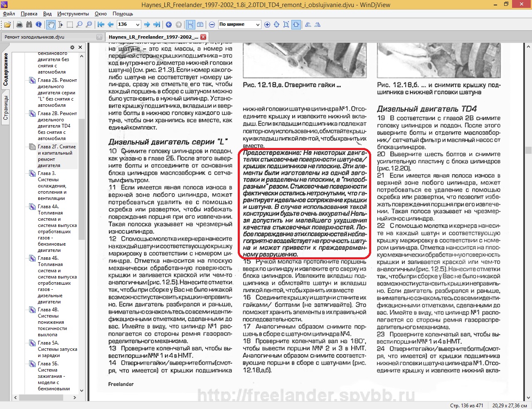Open the Правка menu
Screen dimensions: 532x409
[x=29, y=14]
